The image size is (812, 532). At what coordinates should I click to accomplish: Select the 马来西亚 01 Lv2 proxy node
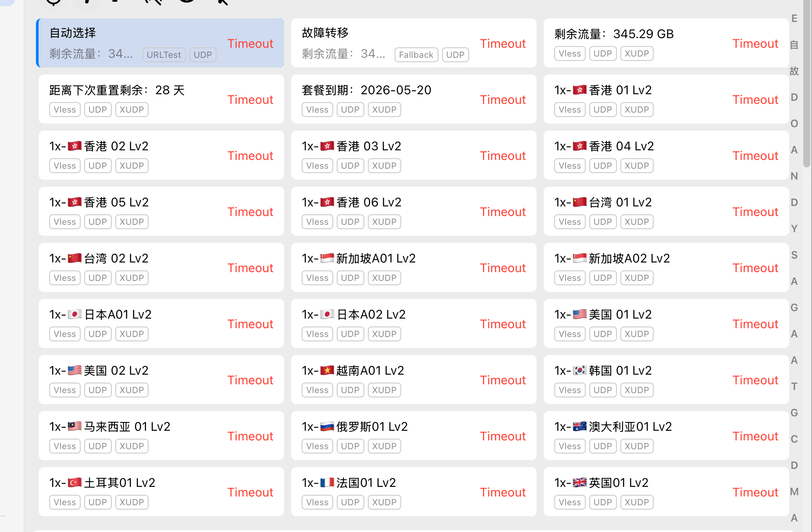tap(132, 436)
